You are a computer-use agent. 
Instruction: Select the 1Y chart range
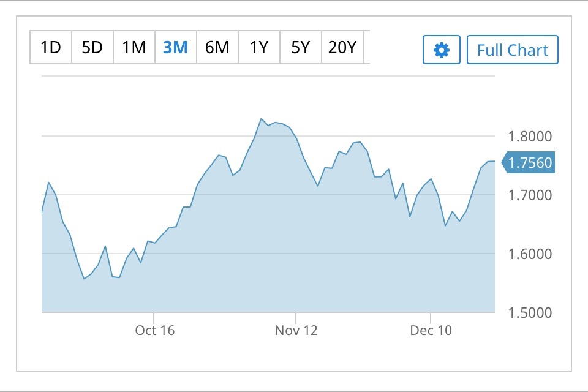pos(259,47)
